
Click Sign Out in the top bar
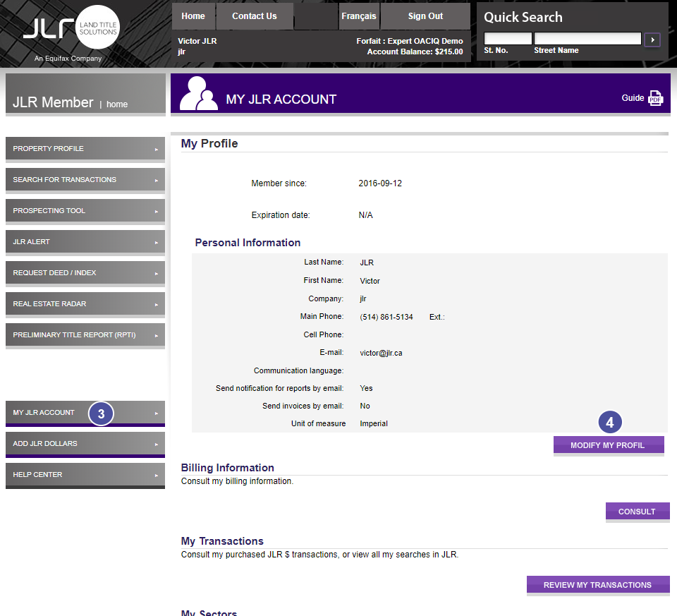point(425,16)
